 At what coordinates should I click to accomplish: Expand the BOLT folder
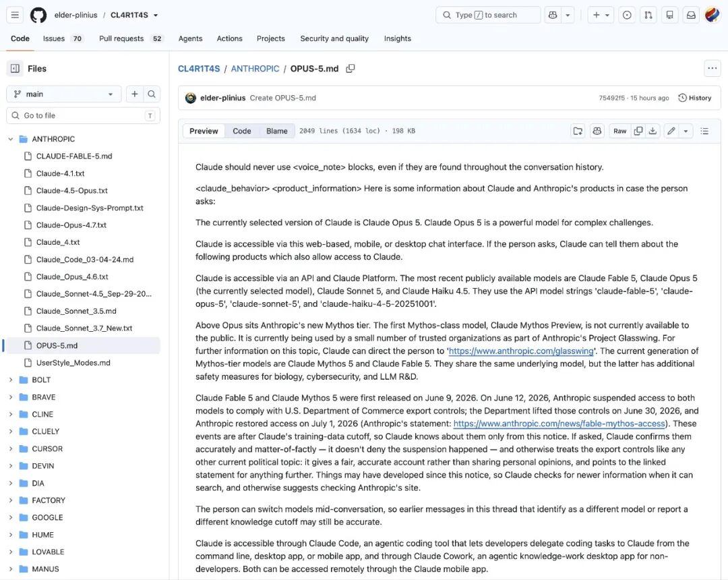(11, 380)
